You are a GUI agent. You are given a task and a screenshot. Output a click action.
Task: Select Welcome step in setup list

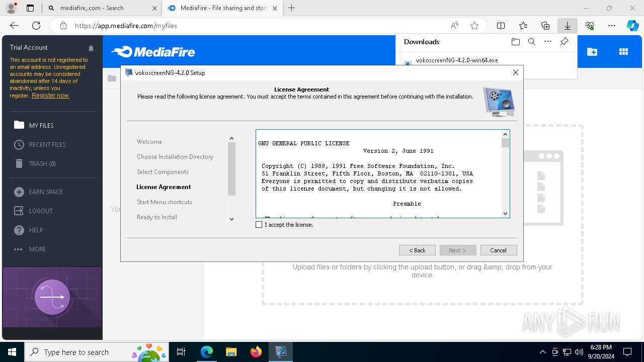tap(149, 142)
